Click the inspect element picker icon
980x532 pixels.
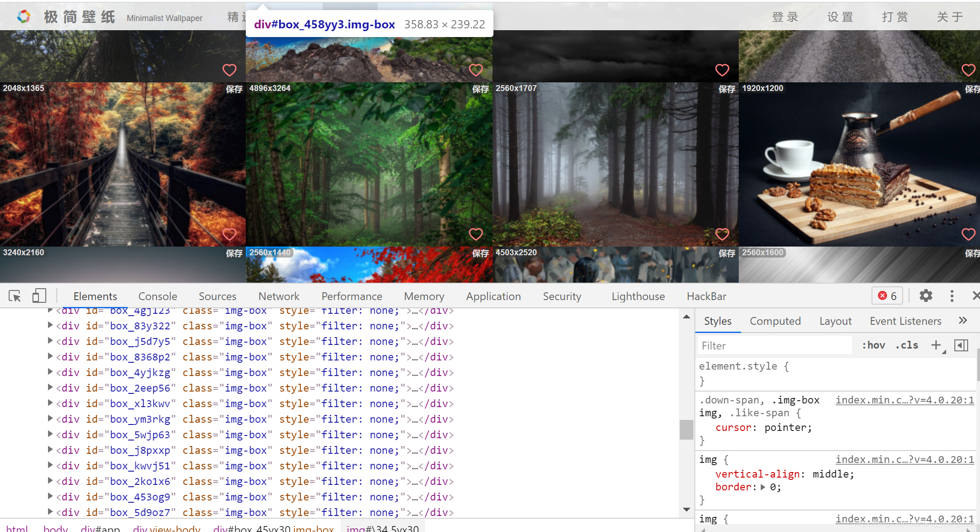(x=15, y=296)
